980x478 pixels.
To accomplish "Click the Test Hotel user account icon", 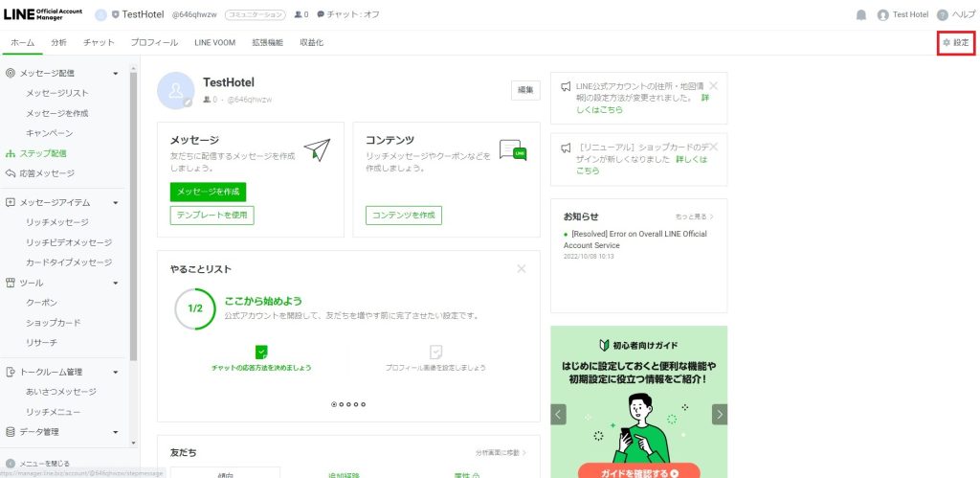I will pos(882,14).
